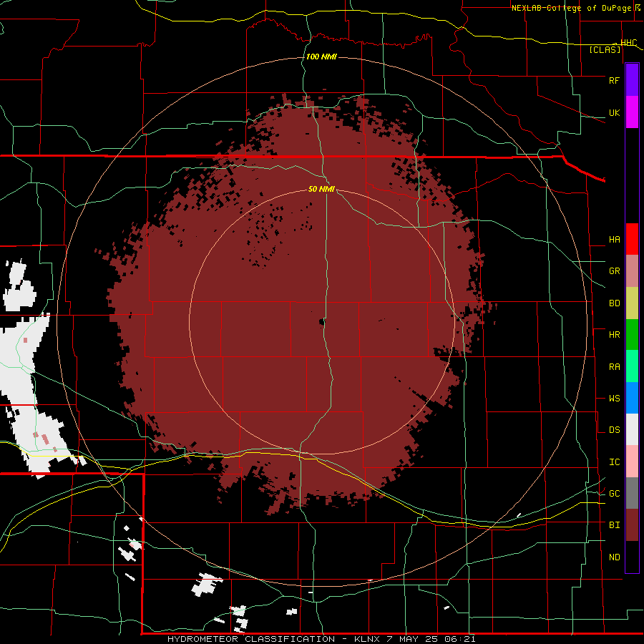Click the HR green legend color swatch
The image size is (644, 644).
point(632,334)
